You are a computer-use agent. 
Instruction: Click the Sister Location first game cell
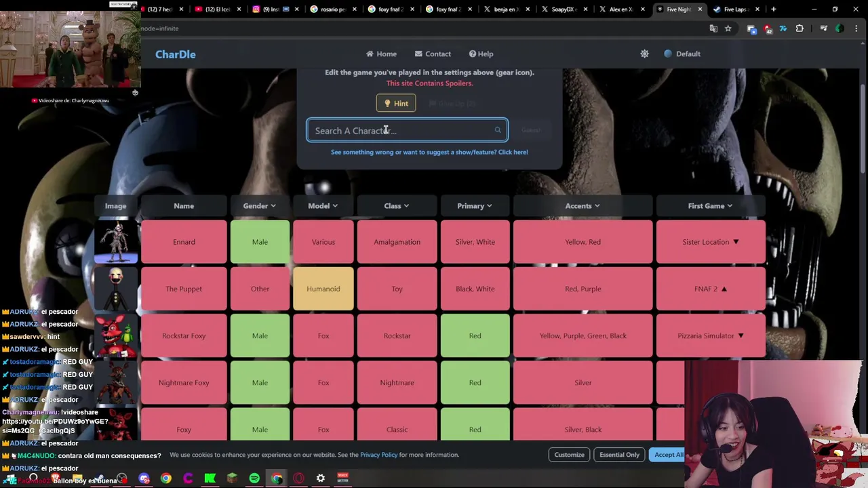(711, 241)
